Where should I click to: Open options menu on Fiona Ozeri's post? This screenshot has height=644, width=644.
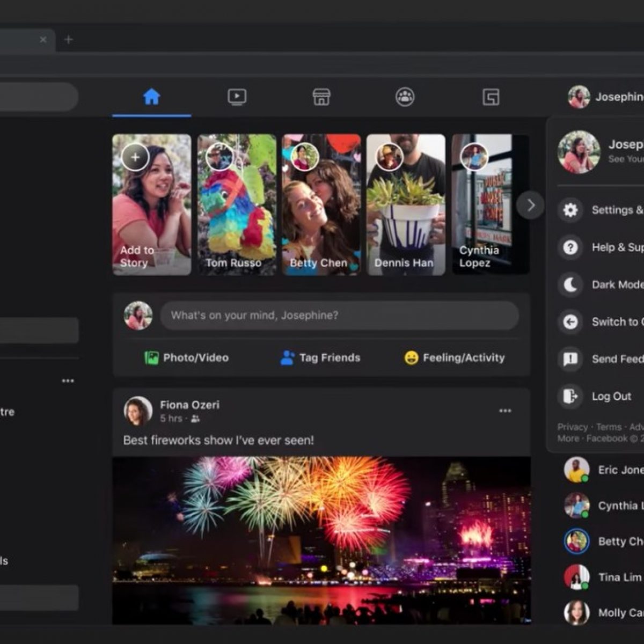(505, 411)
